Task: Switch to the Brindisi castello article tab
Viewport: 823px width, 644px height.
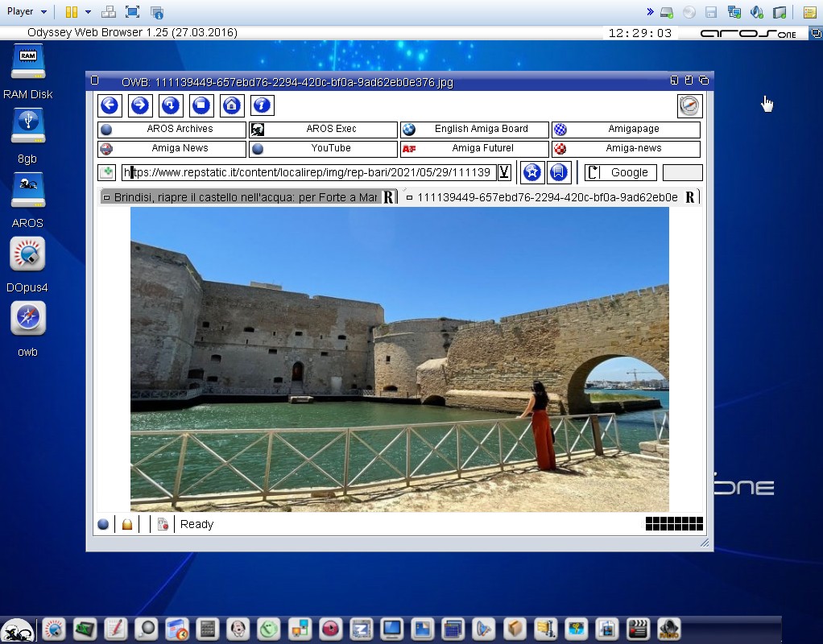Action: (245, 197)
